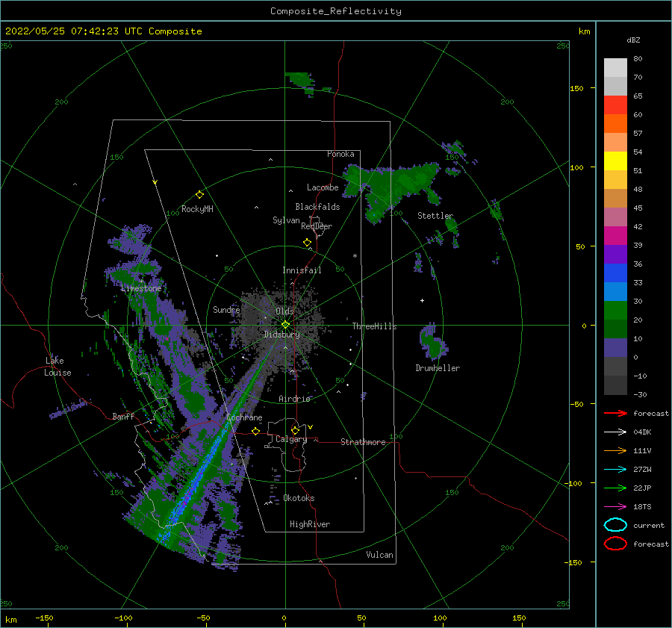Click the yellow diamond marker below RedDeer
672x628 pixels.
307,243
